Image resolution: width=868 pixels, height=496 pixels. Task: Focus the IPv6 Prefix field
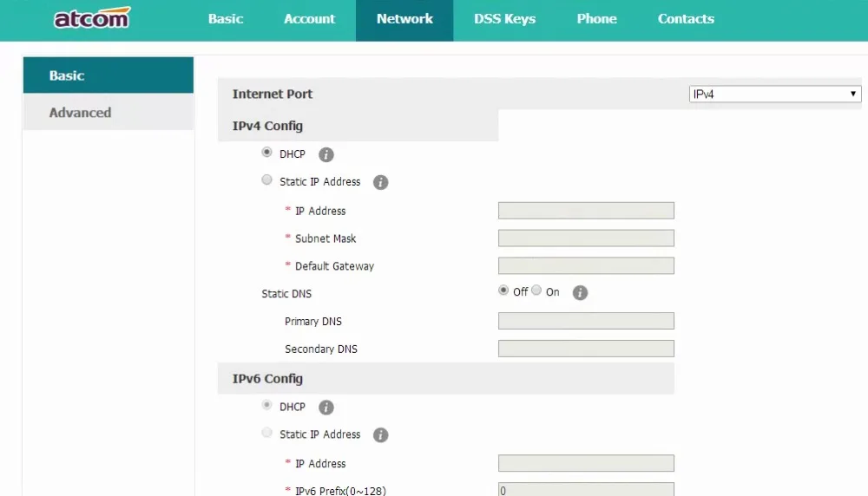point(586,490)
